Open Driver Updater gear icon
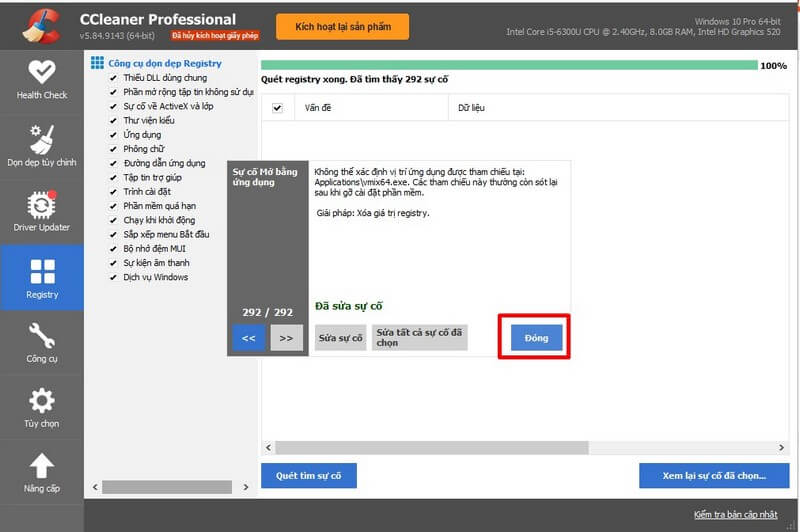The image size is (800, 532). [42, 205]
